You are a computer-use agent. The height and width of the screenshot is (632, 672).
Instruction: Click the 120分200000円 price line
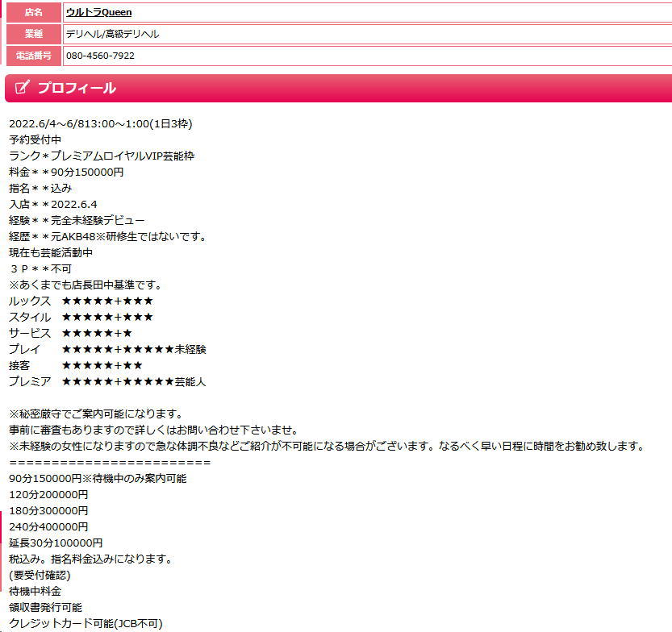48,494
